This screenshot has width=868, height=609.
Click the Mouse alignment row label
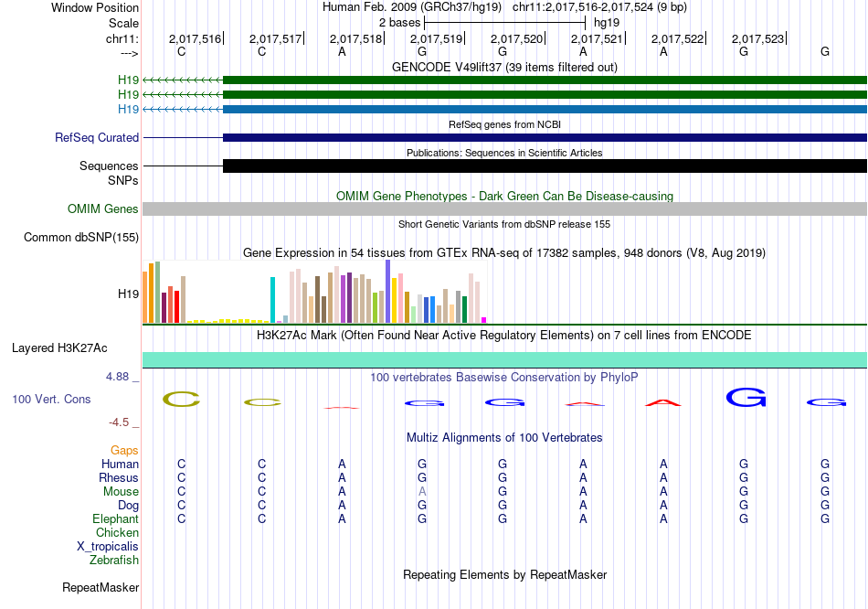tap(121, 492)
